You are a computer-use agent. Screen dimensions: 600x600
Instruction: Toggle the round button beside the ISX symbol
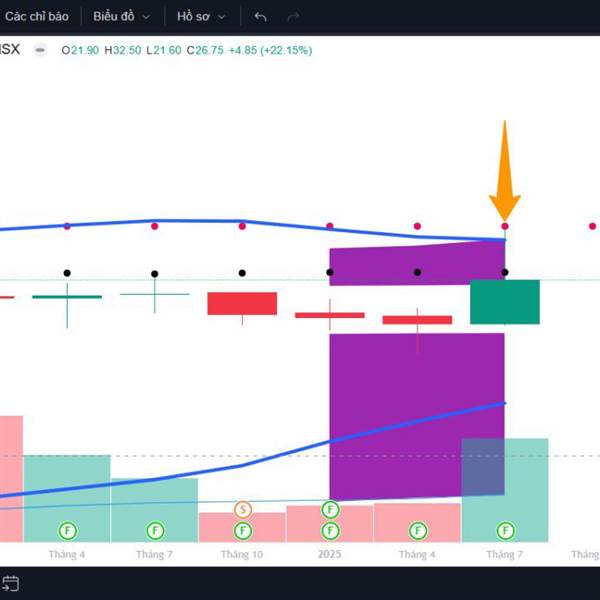40,50
